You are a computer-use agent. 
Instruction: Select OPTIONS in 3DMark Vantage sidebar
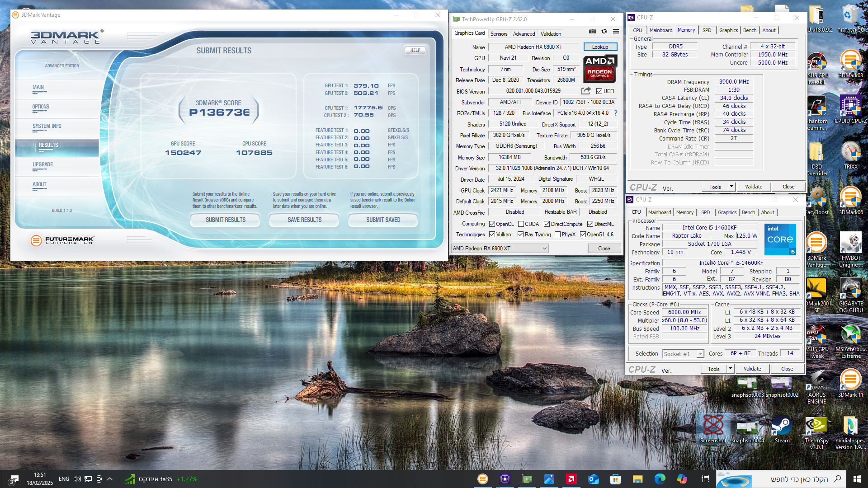coord(41,107)
